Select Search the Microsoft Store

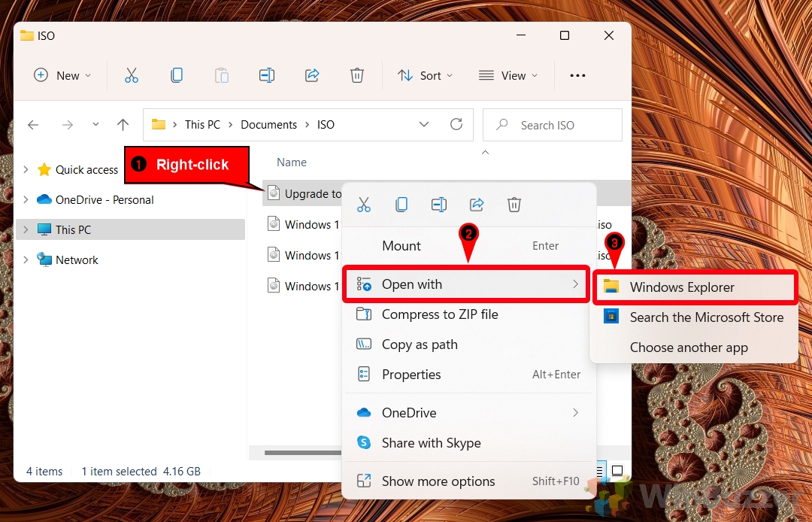click(x=695, y=317)
